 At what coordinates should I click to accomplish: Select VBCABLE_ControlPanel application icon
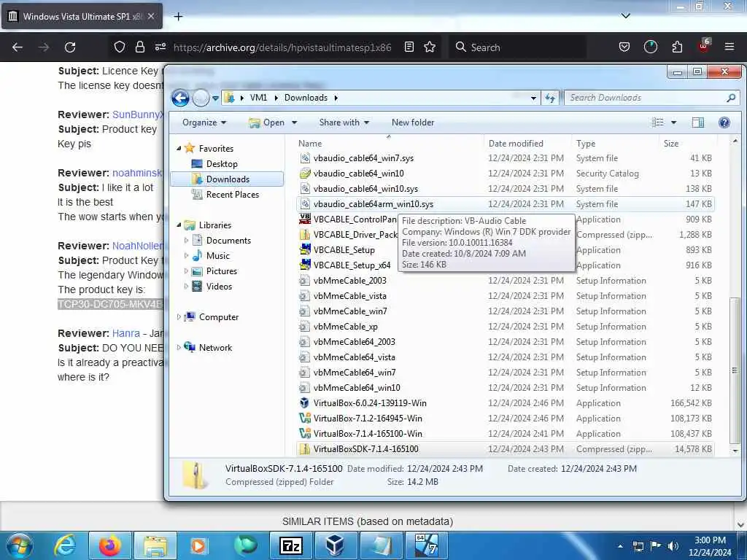[305, 219]
